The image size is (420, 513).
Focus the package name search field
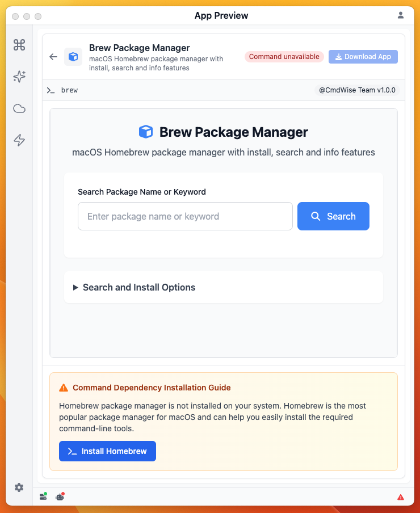(x=185, y=216)
